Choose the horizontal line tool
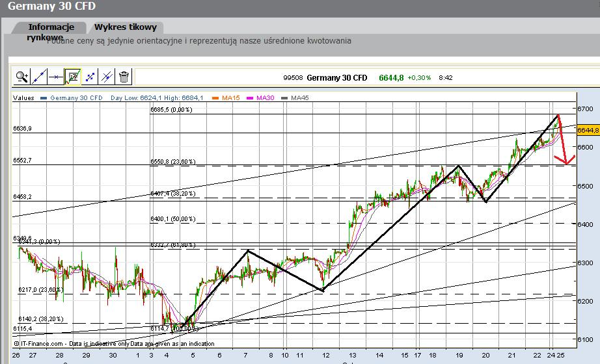Image resolution: width=600 pixels, height=364 pixels. 56,77
